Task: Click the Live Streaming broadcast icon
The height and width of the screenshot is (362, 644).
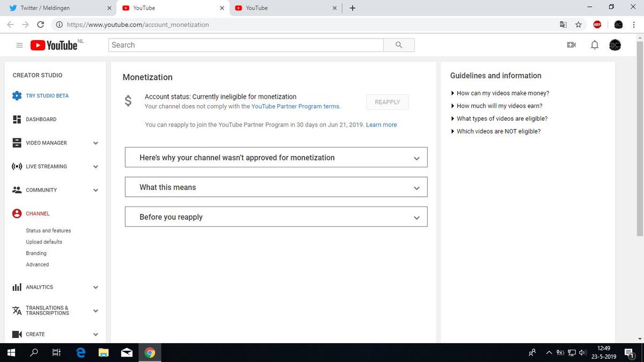Action: point(17,166)
